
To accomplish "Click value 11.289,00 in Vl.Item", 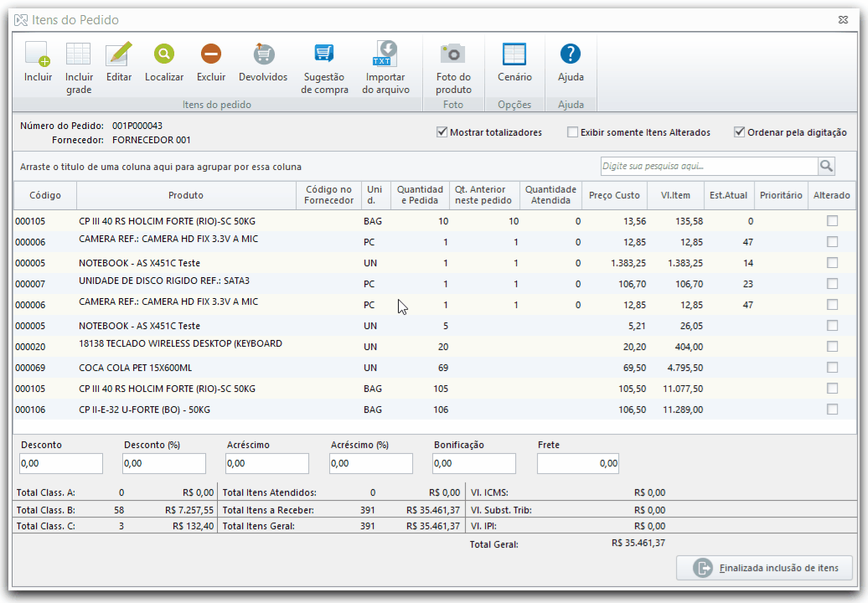I will (683, 410).
